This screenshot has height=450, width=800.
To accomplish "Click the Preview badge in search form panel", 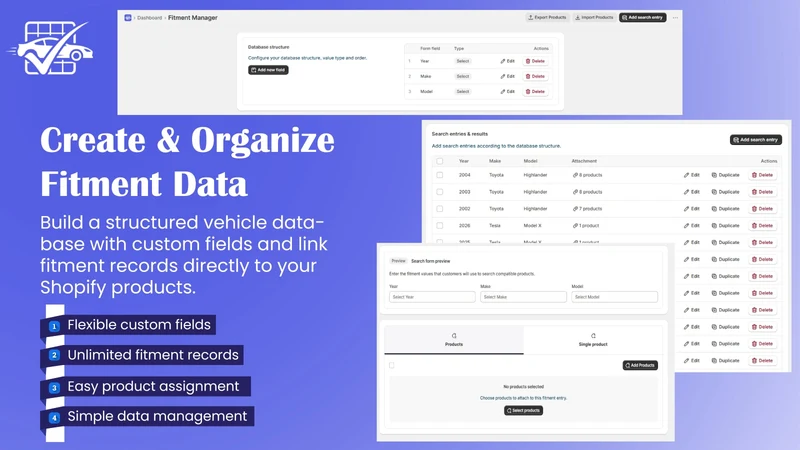I will pos(398,261).
